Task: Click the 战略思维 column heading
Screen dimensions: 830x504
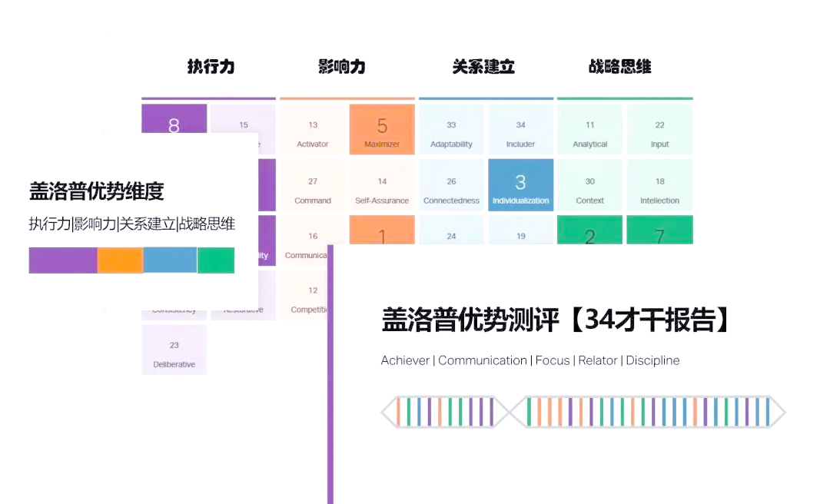Action: click(620, 67)
